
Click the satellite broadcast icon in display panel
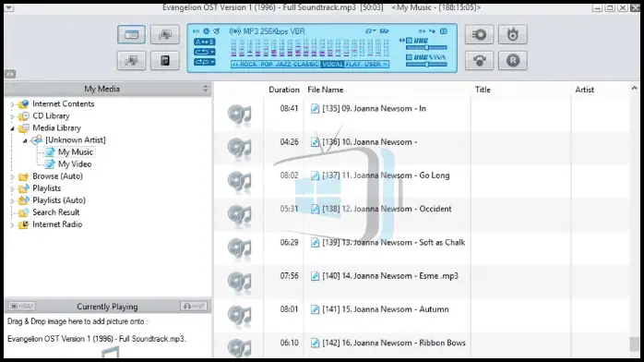(x=217, y=31)
